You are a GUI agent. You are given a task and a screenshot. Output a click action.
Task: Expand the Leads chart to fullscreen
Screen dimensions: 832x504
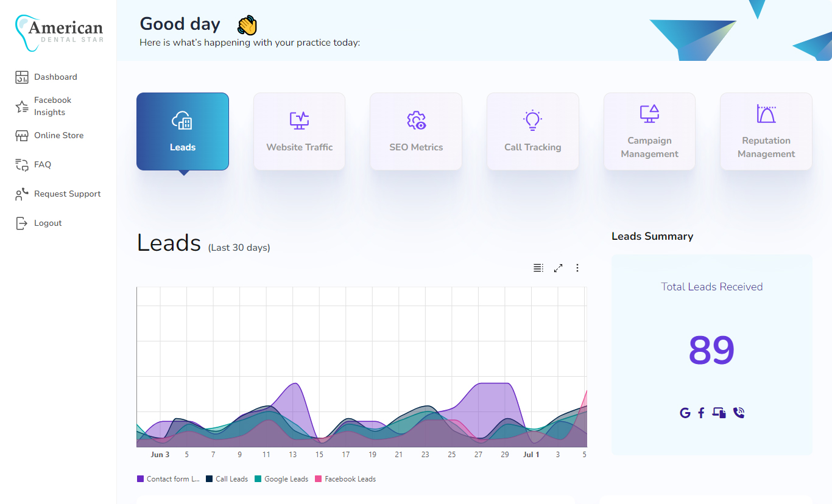pyautogui.click(x=558, y=268)
